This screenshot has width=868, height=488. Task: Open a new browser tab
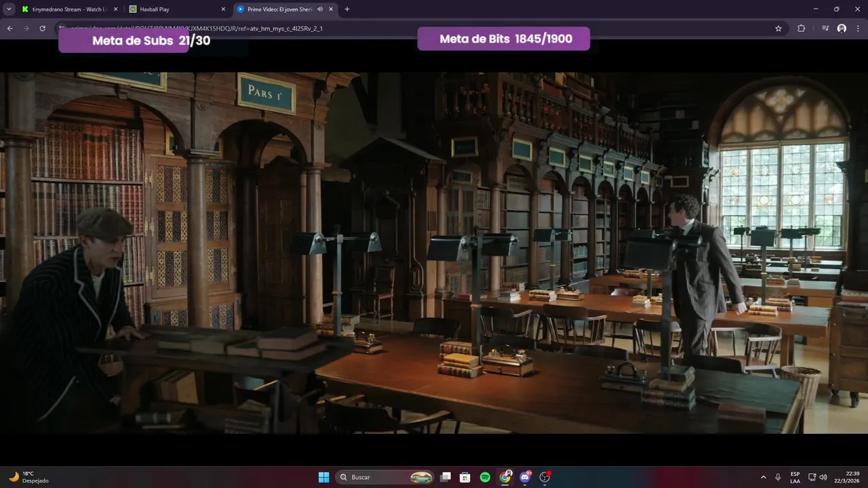[x=347, y=9]
